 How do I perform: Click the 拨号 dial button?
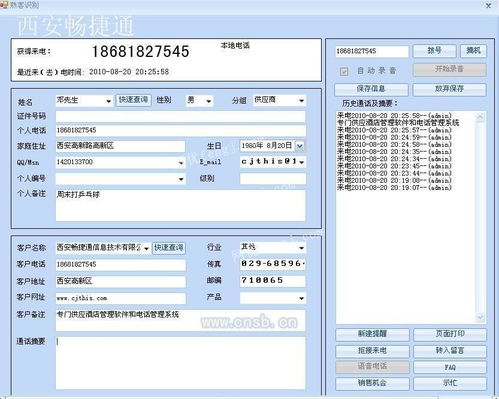[434, 51]
